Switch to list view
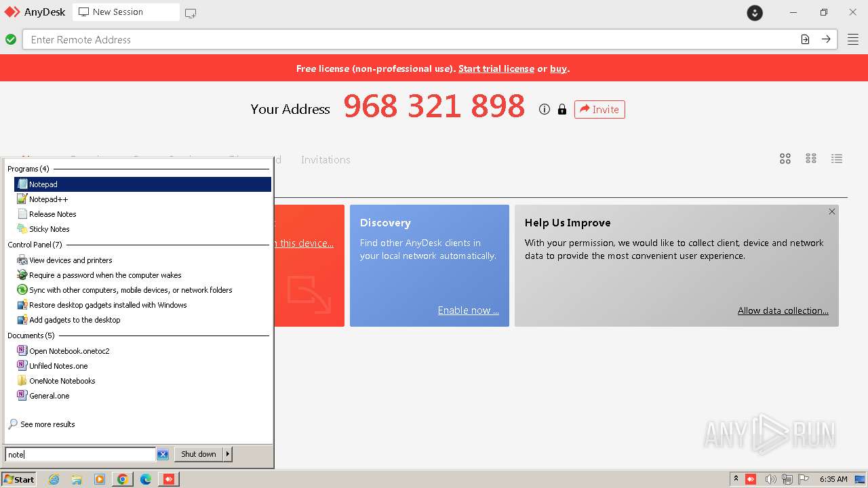This screenshot has height=488, width=868. point(837,159)
